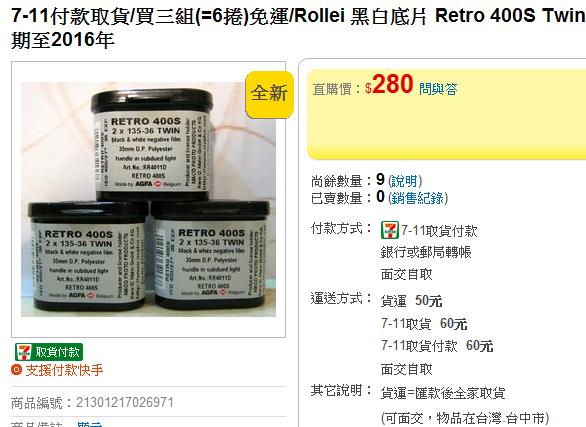Viewport: 586px width, 427px height.
Task: Click the green 取貨付款 badge under the photo
Action: point(49,352)
